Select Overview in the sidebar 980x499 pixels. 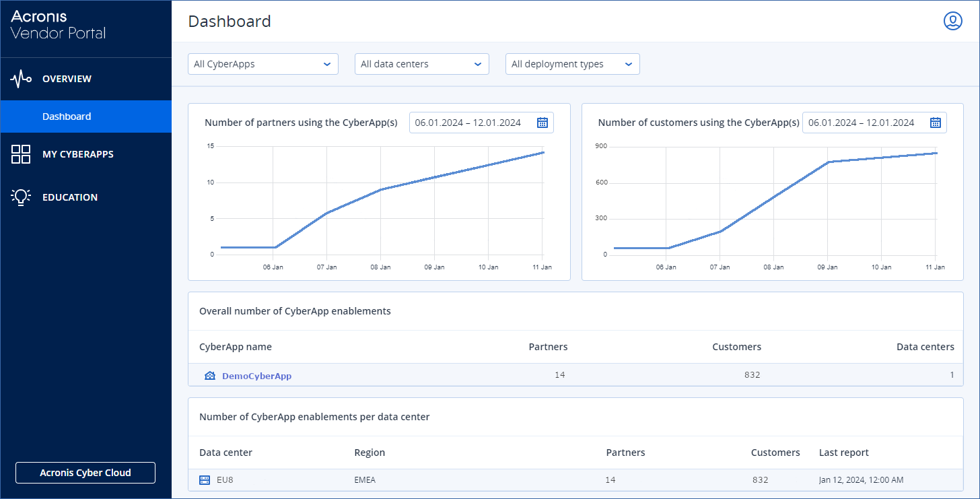85,79
